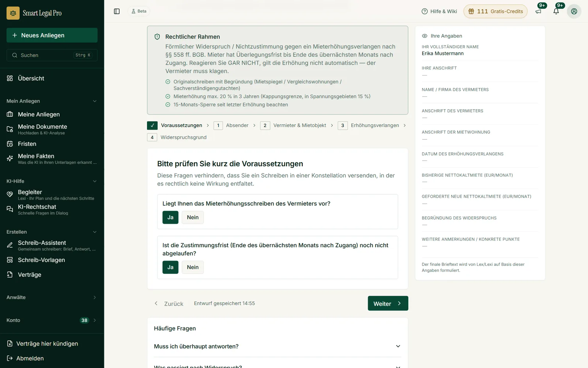This screenshot has width=588, height=368.
Task: Expand 'Muss ich überhaupt antworten?' FAQ
Action: coord(277,346)
